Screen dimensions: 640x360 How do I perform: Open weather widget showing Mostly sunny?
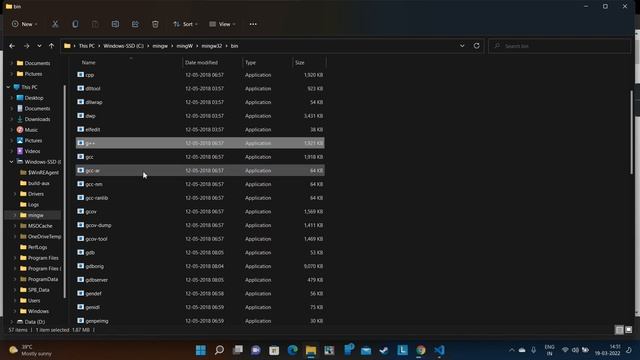click(x=31, y=350)
